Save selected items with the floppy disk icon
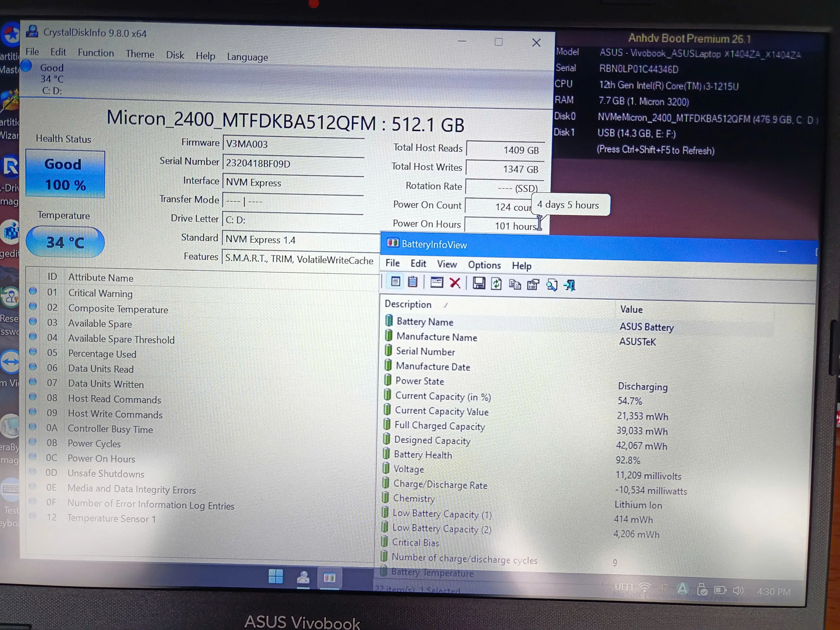Viewport: 840px width, 630px height. 478,283
